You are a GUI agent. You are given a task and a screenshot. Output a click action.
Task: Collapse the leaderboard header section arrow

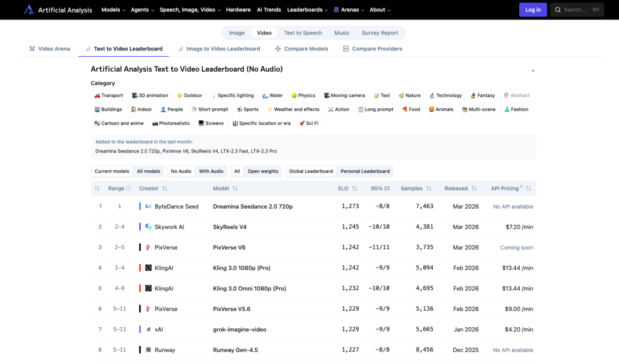click(x=533, y=70)
